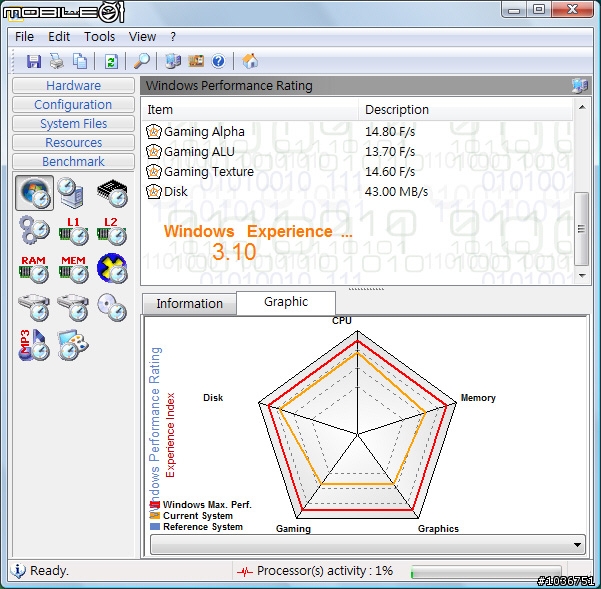Click the Processor(s) activity status text

(325, 571)
